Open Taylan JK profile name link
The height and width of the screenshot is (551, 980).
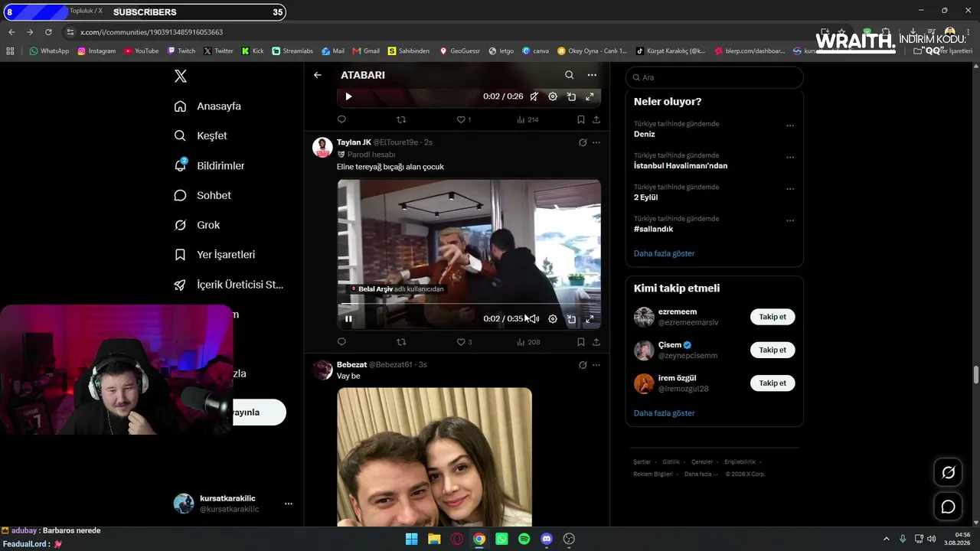point(354,142)
